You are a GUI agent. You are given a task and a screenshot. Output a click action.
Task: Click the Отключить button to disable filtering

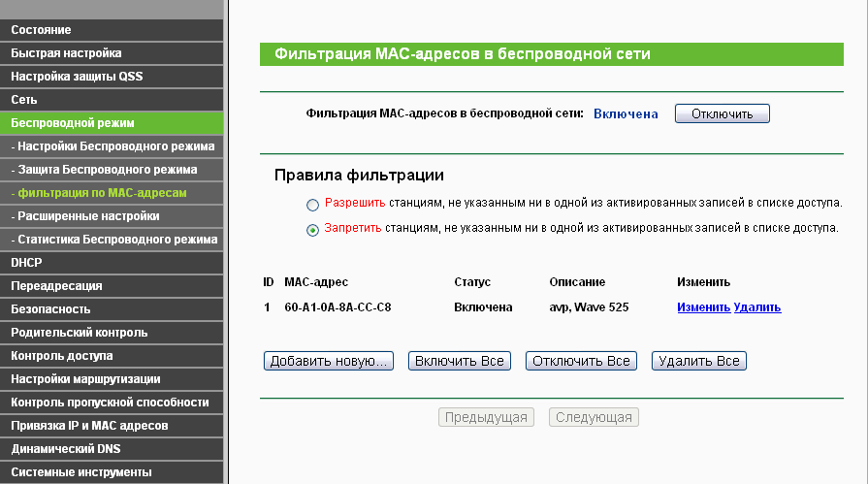(x=722, y=113)
